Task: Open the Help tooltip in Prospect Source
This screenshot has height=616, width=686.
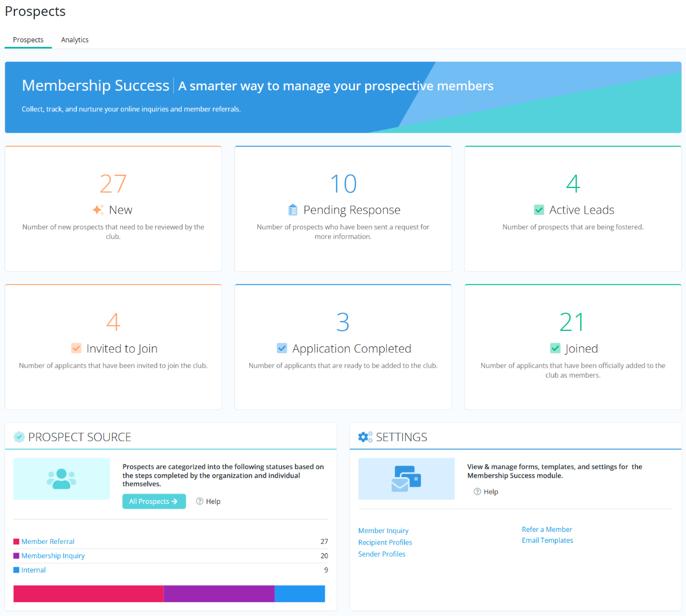Action: pyautogui.click(x=208, y=501)
